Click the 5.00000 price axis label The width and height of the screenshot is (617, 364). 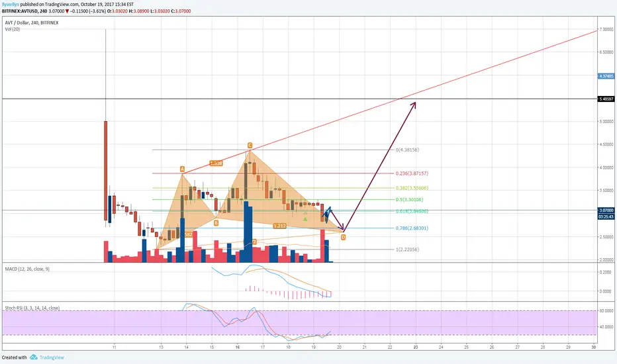pos(606,122)
